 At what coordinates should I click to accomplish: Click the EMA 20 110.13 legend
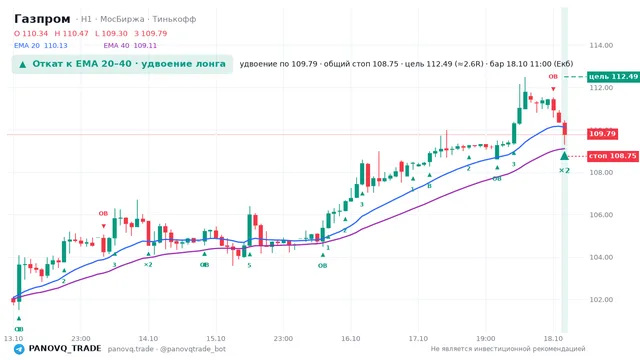point(41,46)
